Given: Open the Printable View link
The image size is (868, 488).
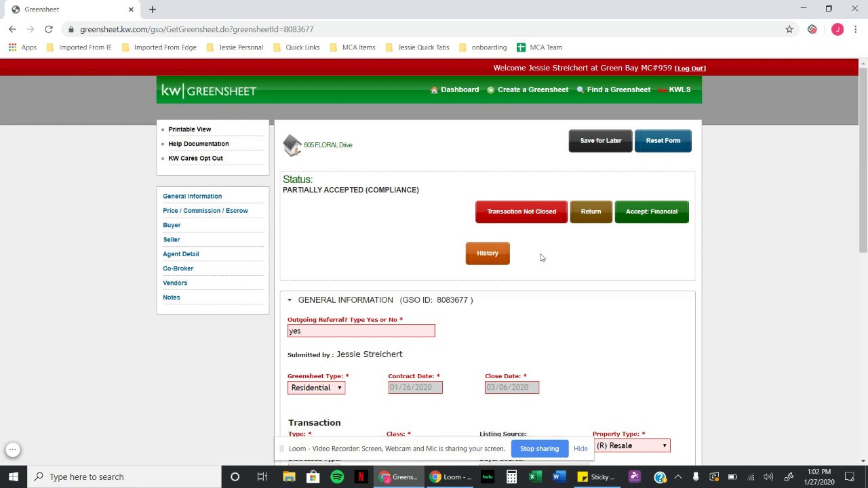Looking at the screenshot, I should (190, 129).
